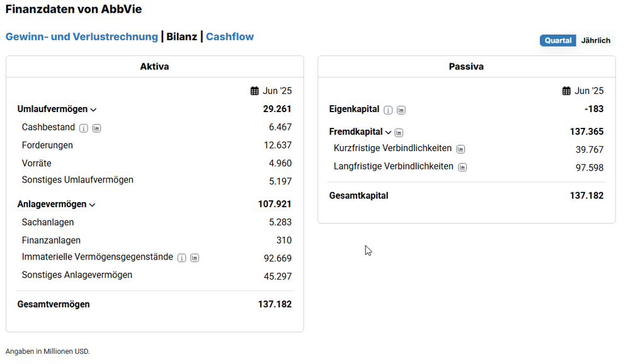Viewport: 630px width, 364px height.
Task: Open the info icon next to Eigenkapital
Action: [x=388, y=110]
